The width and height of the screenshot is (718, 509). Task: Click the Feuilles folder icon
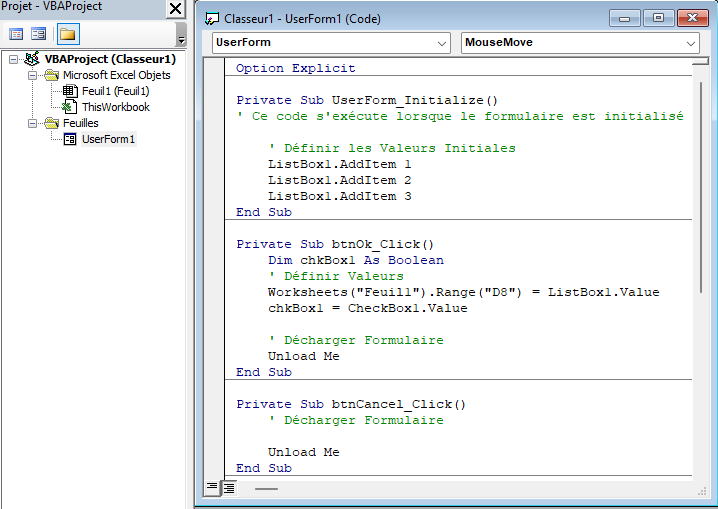(52, 123)
